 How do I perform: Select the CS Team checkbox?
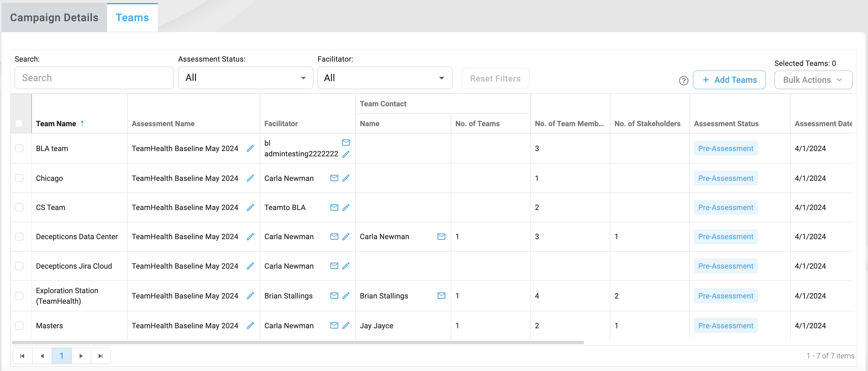pos(19,207)
